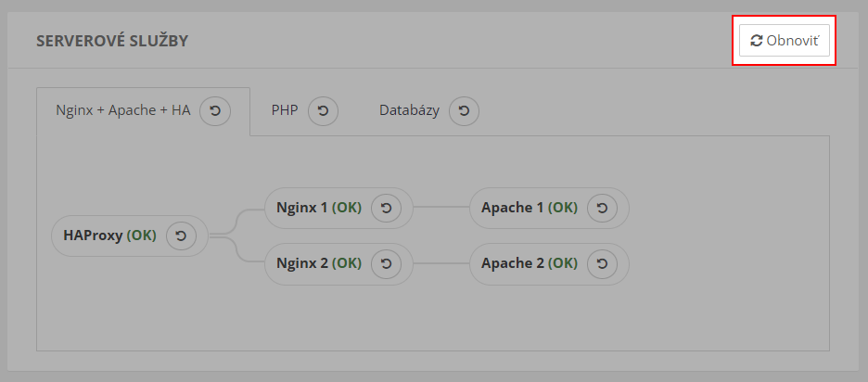Click the green OK status of HAProxy

(142, 236)
